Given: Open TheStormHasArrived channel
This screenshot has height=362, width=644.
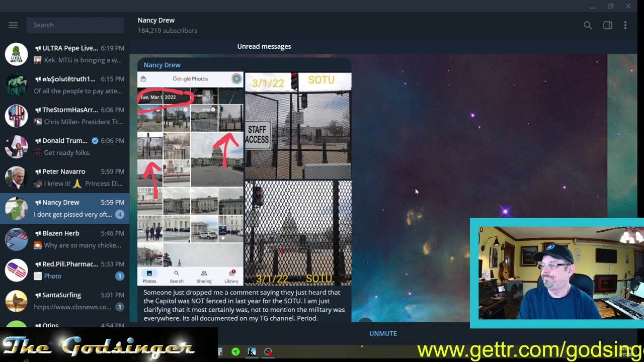Looking at the screenshot, I should point(64,116).
